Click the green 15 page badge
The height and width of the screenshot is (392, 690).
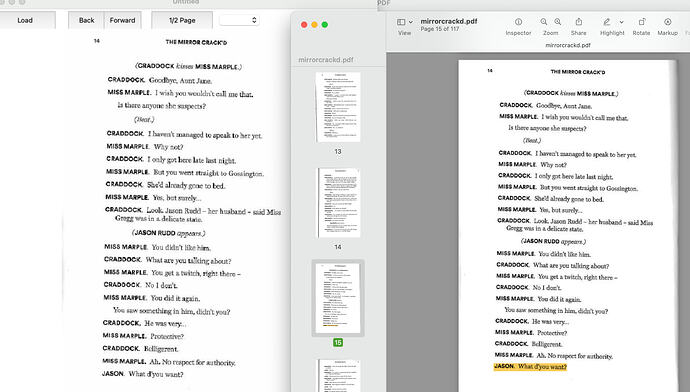(338, 342)
